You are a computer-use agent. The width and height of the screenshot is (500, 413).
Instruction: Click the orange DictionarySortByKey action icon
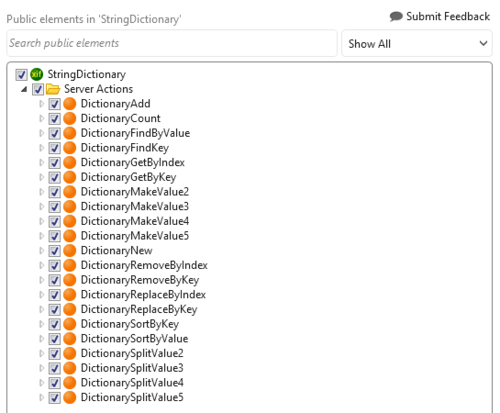[x=70, y=324]
